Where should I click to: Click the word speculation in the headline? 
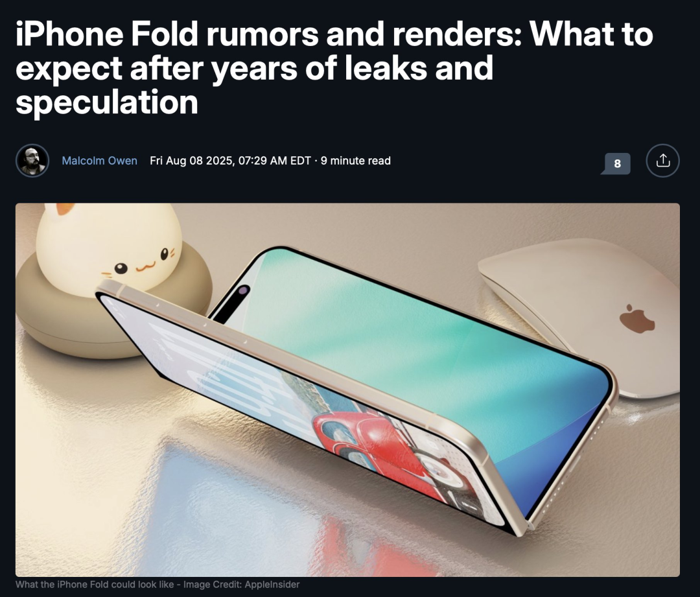107,102
